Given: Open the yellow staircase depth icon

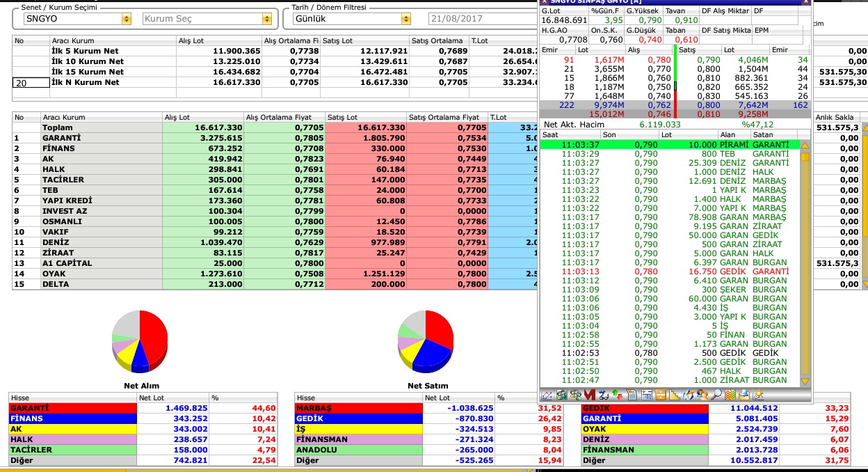Looking at the screenshot, I should point(675,395).
